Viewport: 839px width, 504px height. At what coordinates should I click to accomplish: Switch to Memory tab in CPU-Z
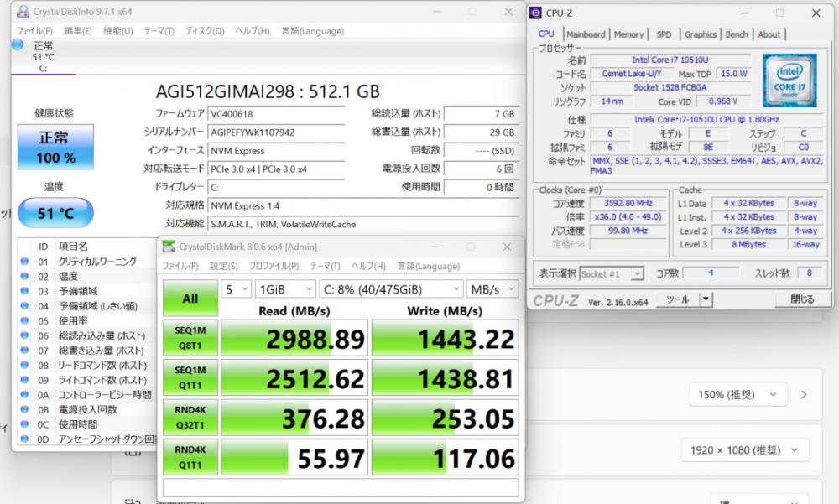click(x=628, y=34)
